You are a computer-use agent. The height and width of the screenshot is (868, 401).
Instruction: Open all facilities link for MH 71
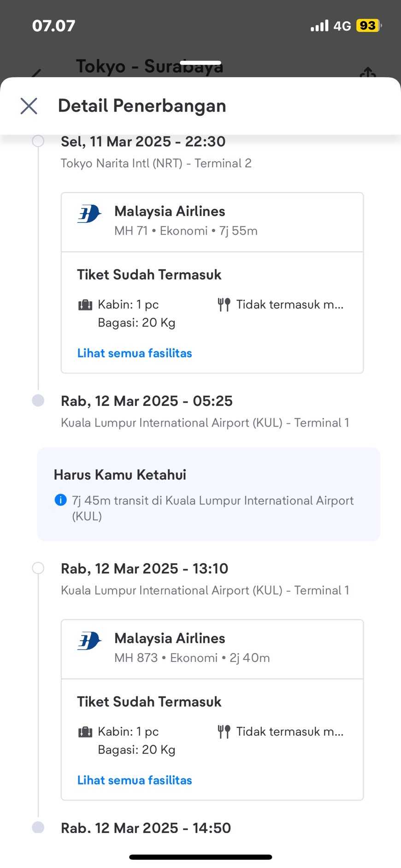click(135, 353)
